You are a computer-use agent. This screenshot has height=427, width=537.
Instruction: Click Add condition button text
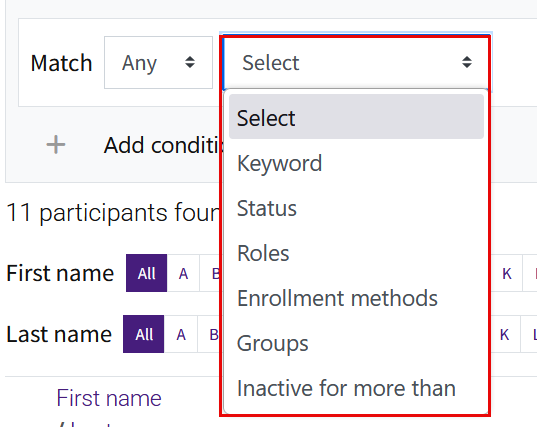pos(164,145)
